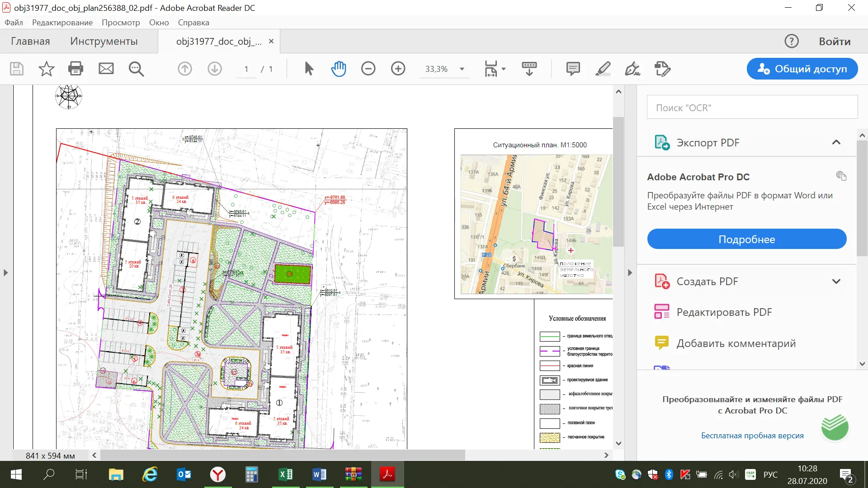The width and height of the screenshot is (868, 488).
Task: Send file by email envelope icon
Action: [106, 69]
